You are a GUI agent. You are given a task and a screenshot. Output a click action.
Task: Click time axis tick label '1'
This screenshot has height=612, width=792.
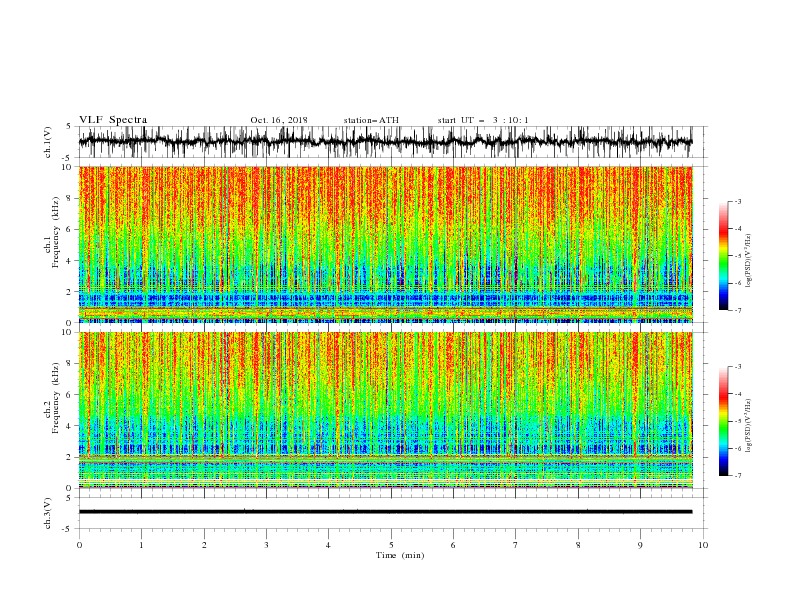[x=141, y=545]
